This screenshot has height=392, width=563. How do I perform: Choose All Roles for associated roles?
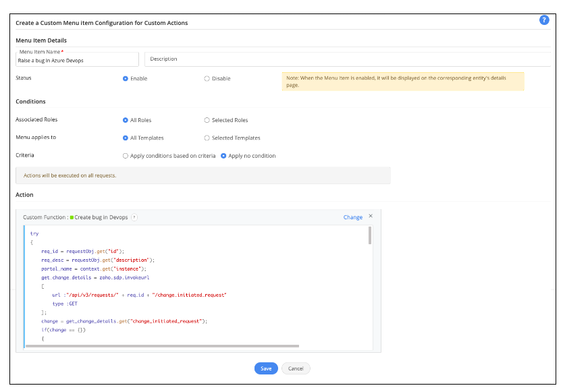[x=126, y=120]
